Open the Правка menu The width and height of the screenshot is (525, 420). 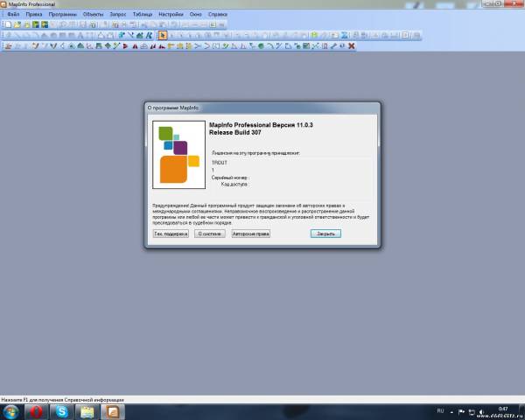point(34,14)
